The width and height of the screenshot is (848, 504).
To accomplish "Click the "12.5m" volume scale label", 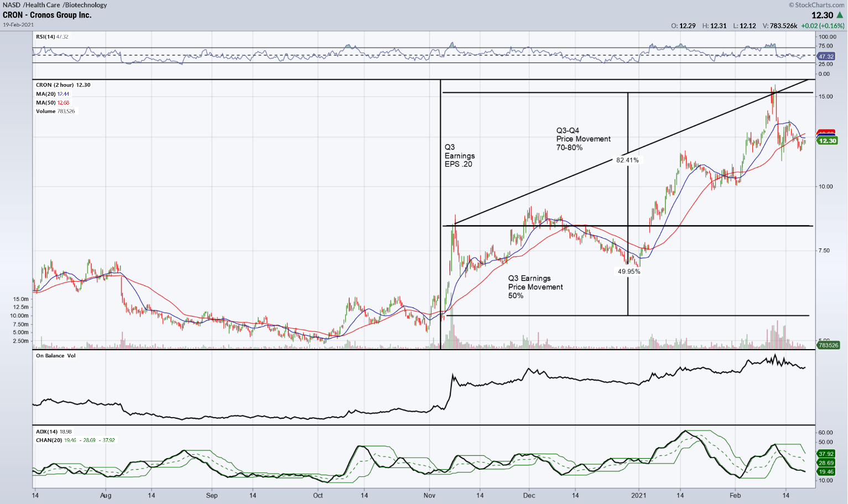I will click(21, 307).
